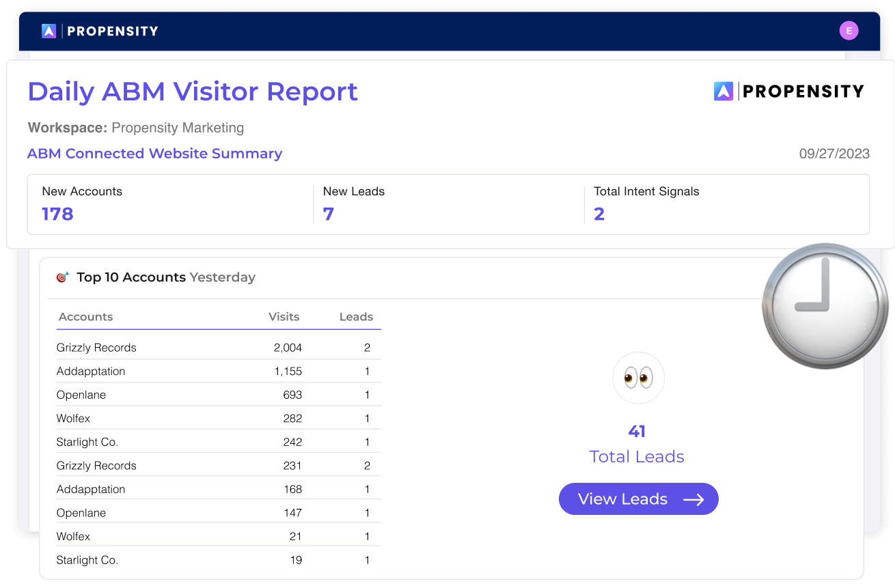Click the Leads column header
The image size is (895, 588).
coord(356,316)
